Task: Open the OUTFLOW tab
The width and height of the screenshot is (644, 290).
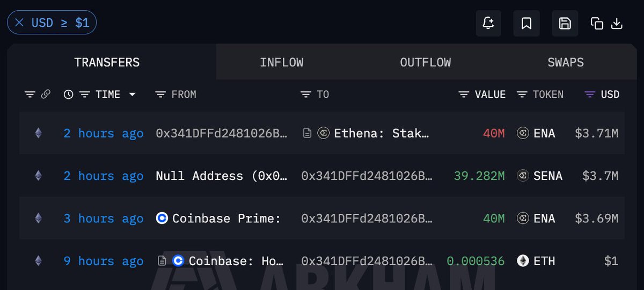Action: (426, 62)
